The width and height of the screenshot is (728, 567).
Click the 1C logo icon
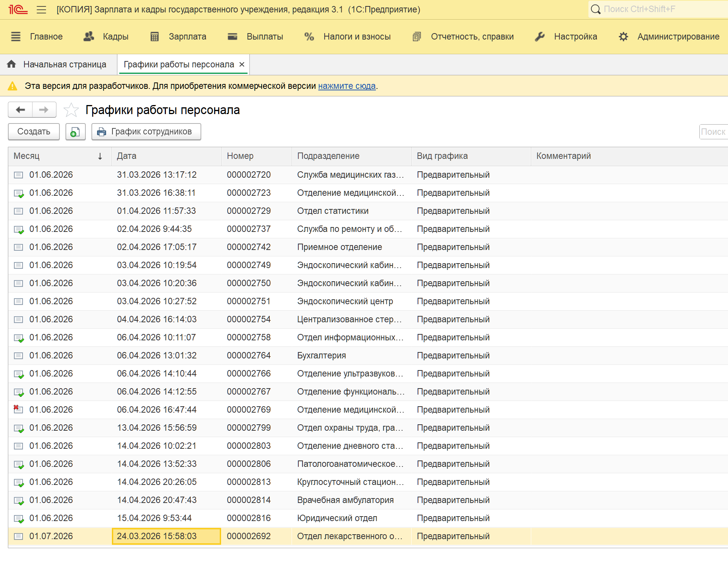(x=18, y=9)
